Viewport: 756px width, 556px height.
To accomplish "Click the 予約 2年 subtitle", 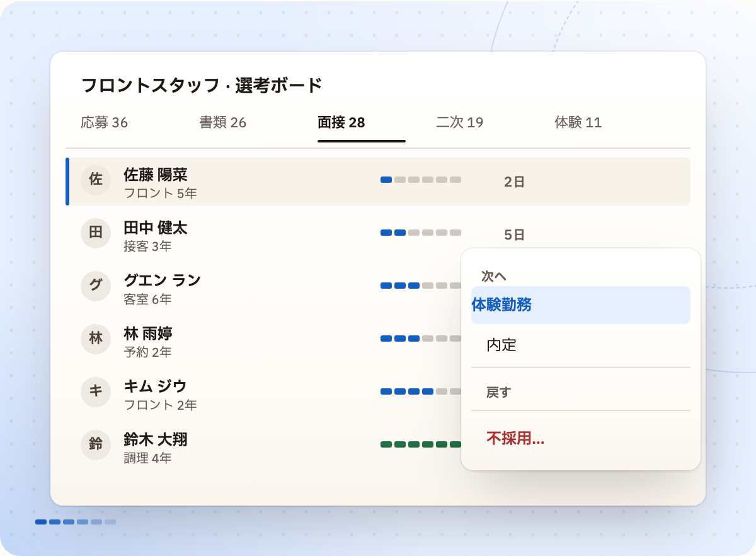I will [x=148, y=352].
